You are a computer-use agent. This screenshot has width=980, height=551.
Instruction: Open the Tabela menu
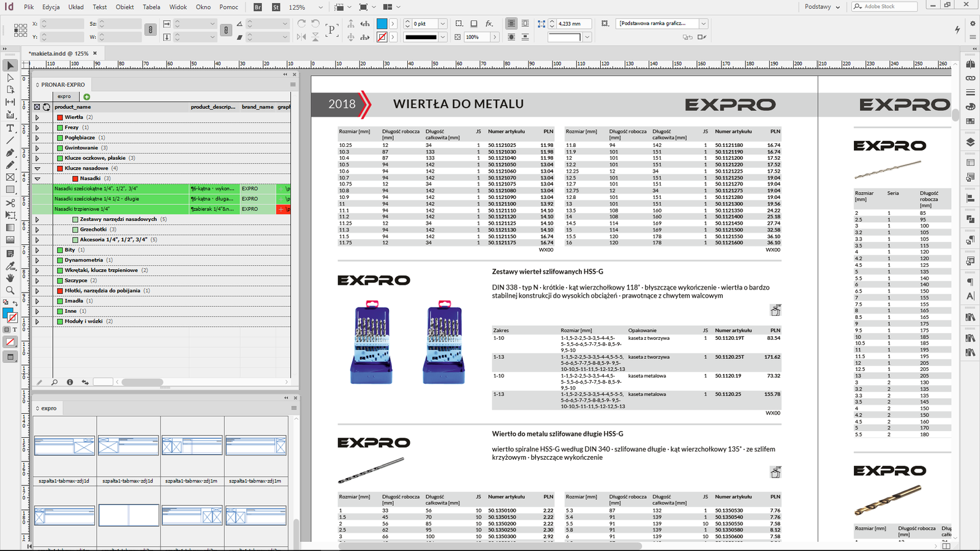click(x=151, y=7)
